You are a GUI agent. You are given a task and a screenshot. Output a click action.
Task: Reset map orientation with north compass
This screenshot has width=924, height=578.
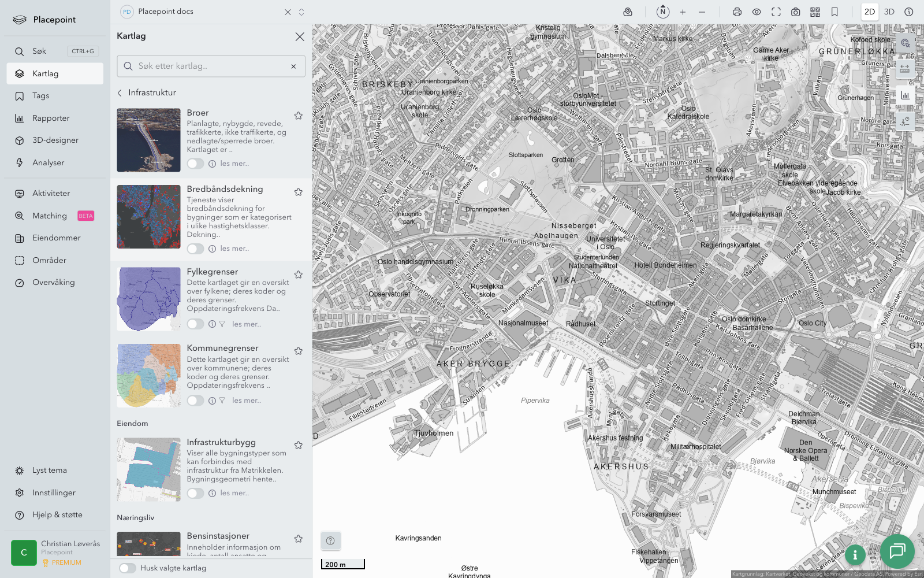coord(663,12)
